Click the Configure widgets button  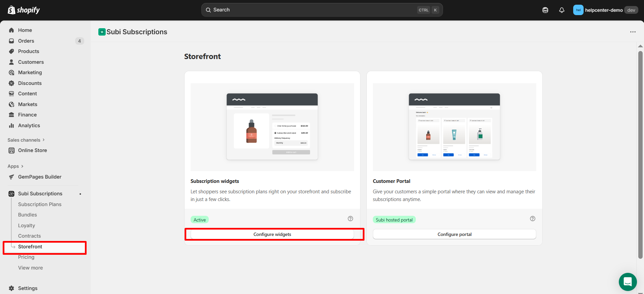[x=272, y=234]
